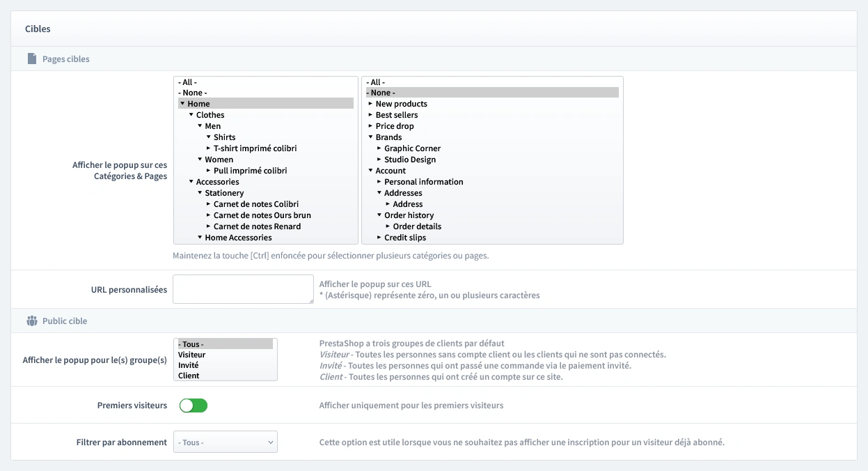Select the All option in categories list
Viewport: 868px width, 471px height.
[188, 82]
